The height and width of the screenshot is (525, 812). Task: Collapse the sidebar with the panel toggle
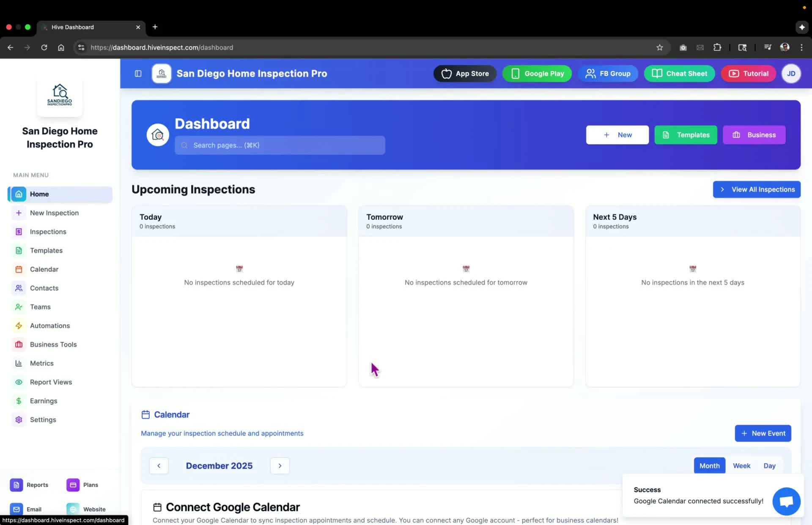(138, 73)
